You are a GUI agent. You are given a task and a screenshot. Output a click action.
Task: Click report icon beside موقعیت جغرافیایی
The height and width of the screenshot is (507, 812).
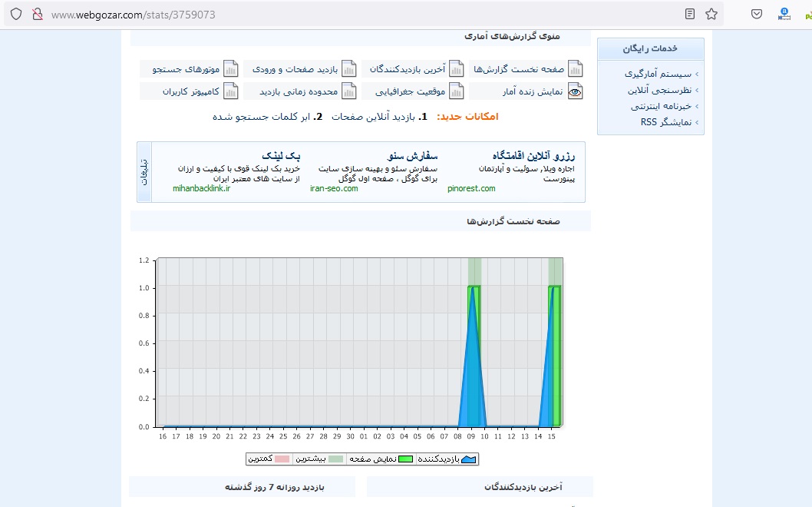pyautogui.click(x=456, y=91)
